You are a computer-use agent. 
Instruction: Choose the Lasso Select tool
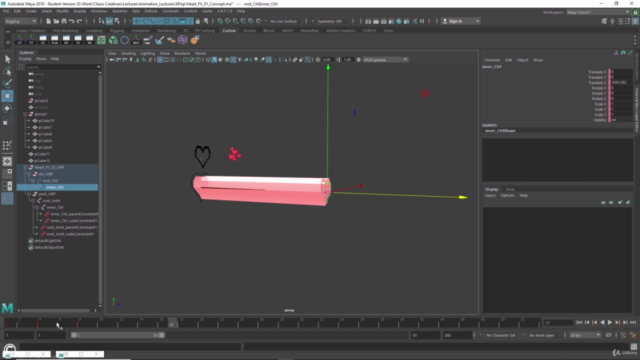[x=7, y=71]
